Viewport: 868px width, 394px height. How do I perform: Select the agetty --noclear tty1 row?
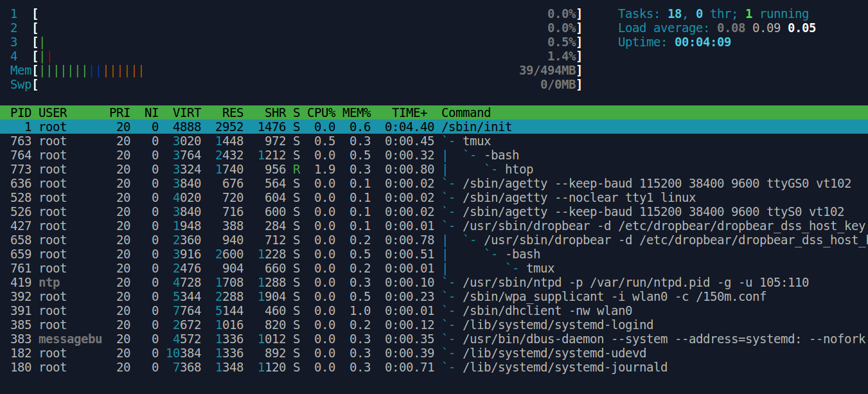(x=434, y=197)
